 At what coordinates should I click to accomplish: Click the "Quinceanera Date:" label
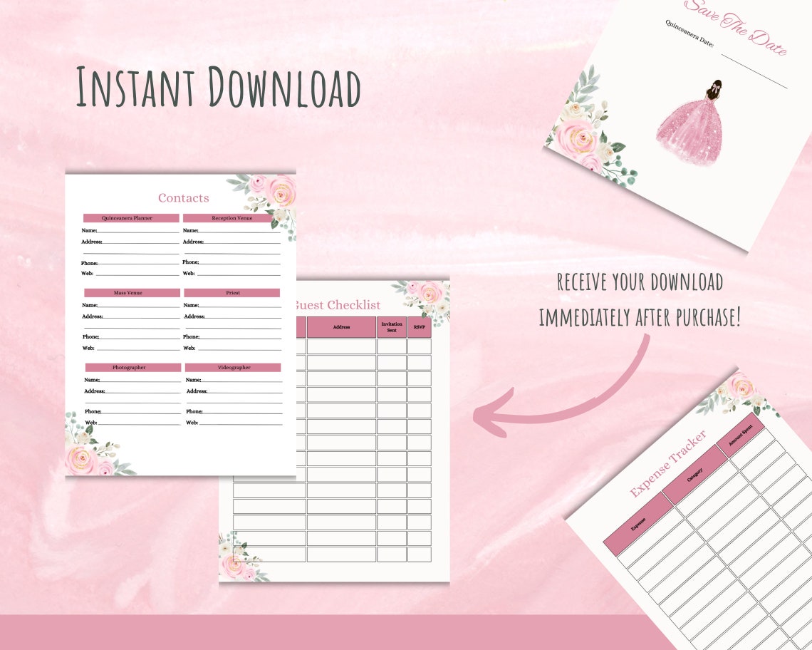point(689,33)
